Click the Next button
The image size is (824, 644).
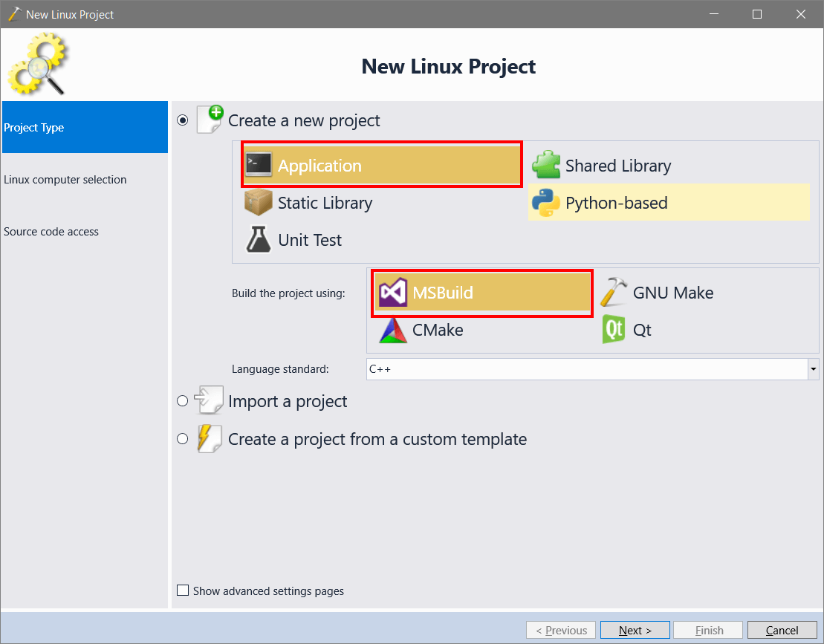click(x=635, y=630)
